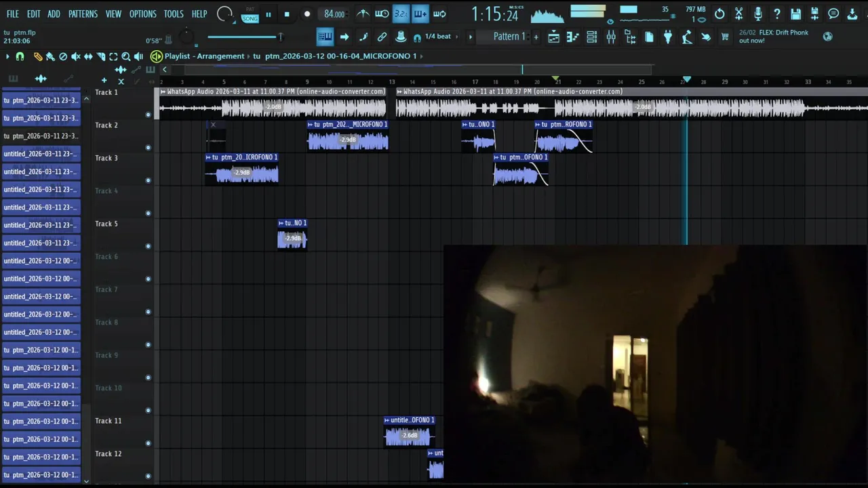Toggle loop recording button
This screenshot has height=488, width=868.
click(439, 14)
